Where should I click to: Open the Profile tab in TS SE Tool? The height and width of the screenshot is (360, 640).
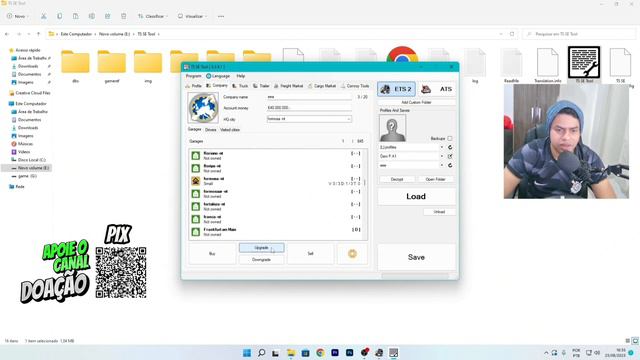194,86
